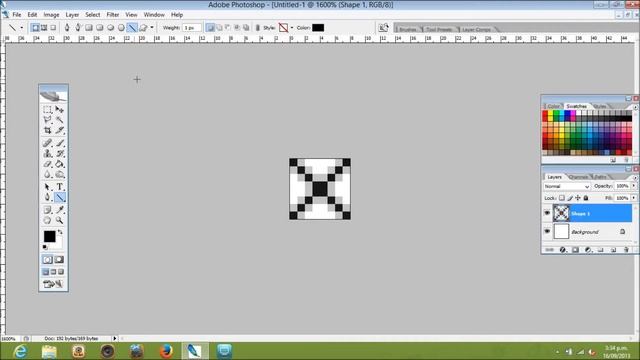Open the Opacity slider arrow
640x360 pixels.
point(634,186)
